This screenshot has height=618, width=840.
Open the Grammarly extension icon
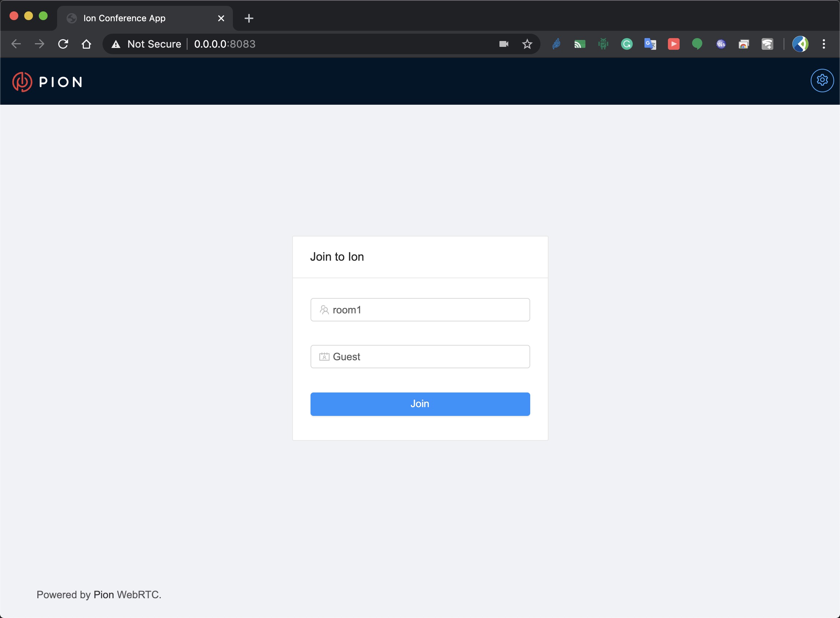tap(627, 44)
